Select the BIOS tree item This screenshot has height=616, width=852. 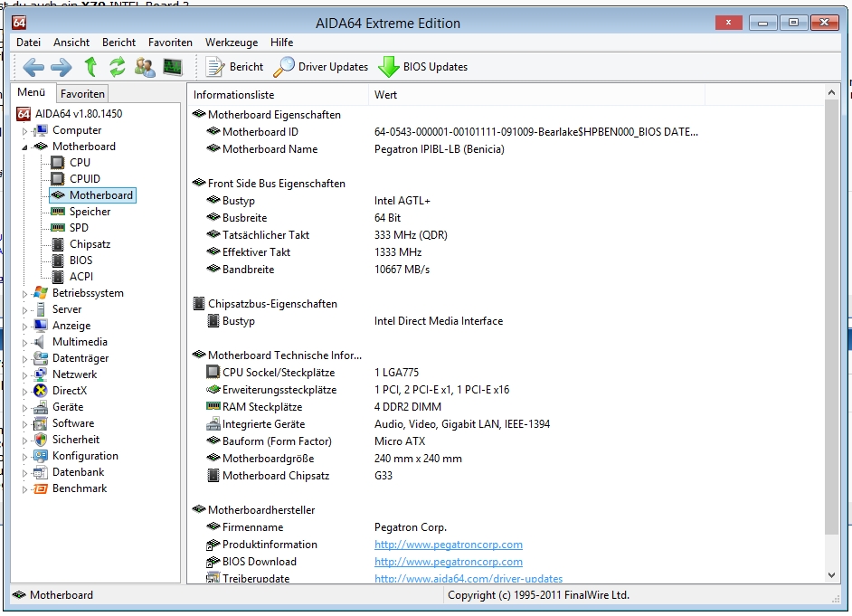coord(81,261)
